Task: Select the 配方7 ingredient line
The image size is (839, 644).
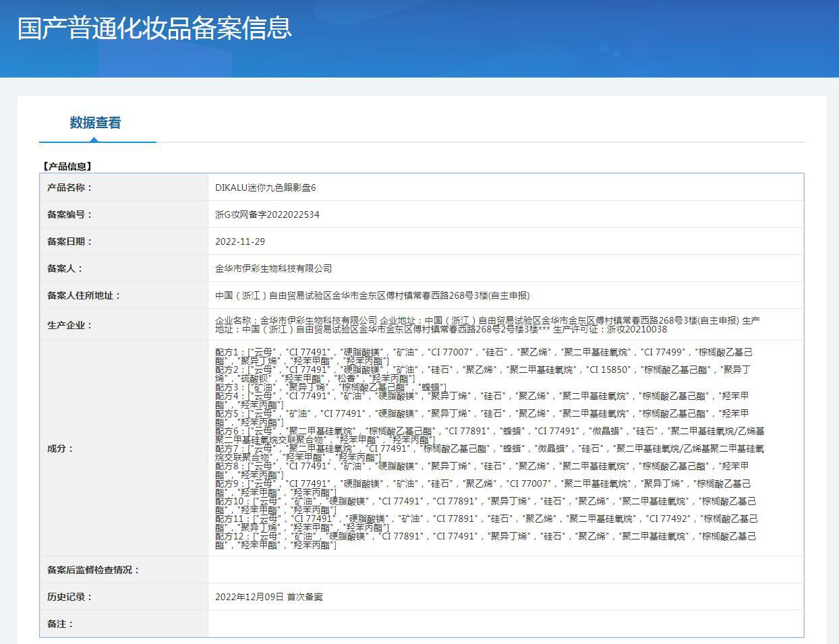Action: pyautogui.click(x=490, y=453)
